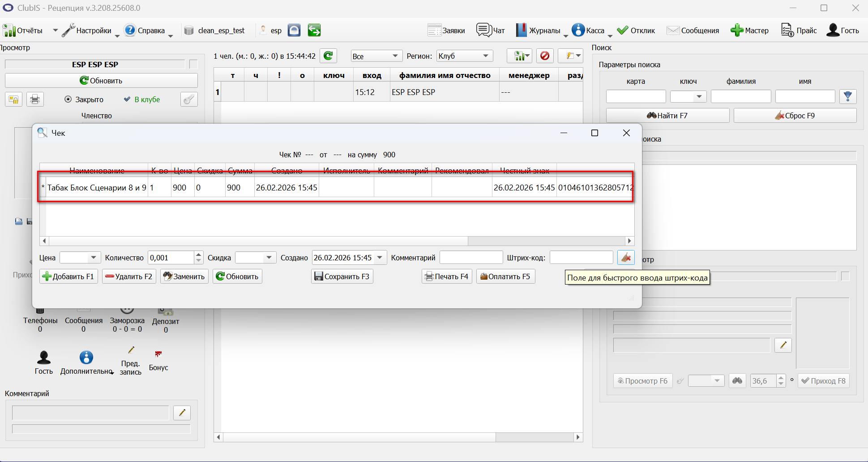Expand the Регион Клуб dropdown

465,56
